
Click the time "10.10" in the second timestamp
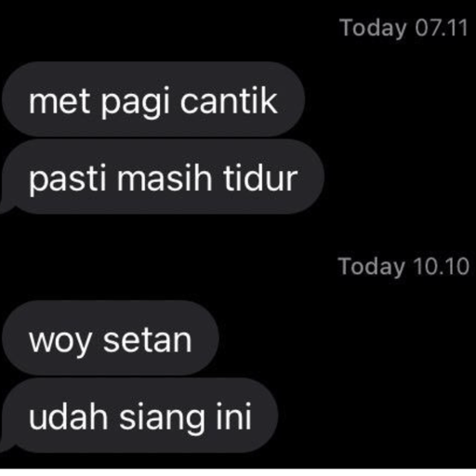tap(442, 266)
